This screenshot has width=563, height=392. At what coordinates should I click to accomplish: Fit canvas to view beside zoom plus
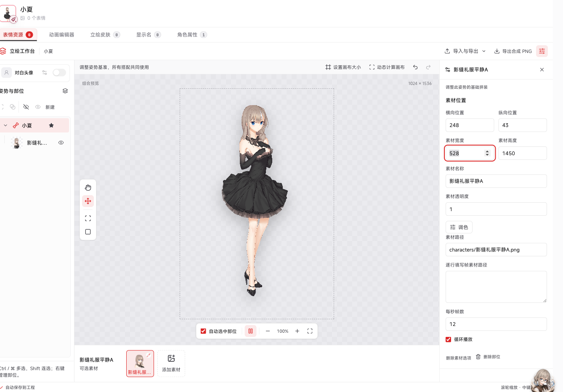310,331
